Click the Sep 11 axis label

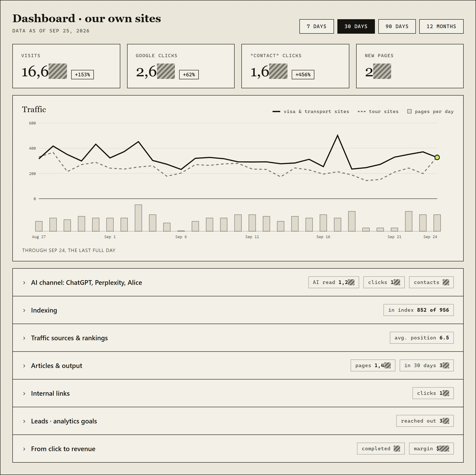pyautogui.click(x=252, y=237)
